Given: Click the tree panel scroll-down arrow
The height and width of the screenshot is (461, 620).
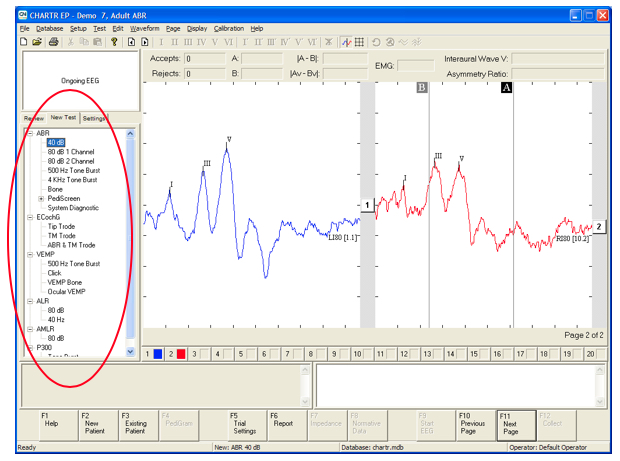Looking at the screenshot, I should tap(130, 351).
